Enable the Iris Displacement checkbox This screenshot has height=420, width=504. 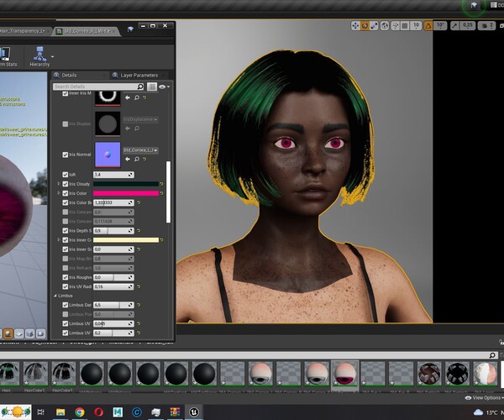66,123
